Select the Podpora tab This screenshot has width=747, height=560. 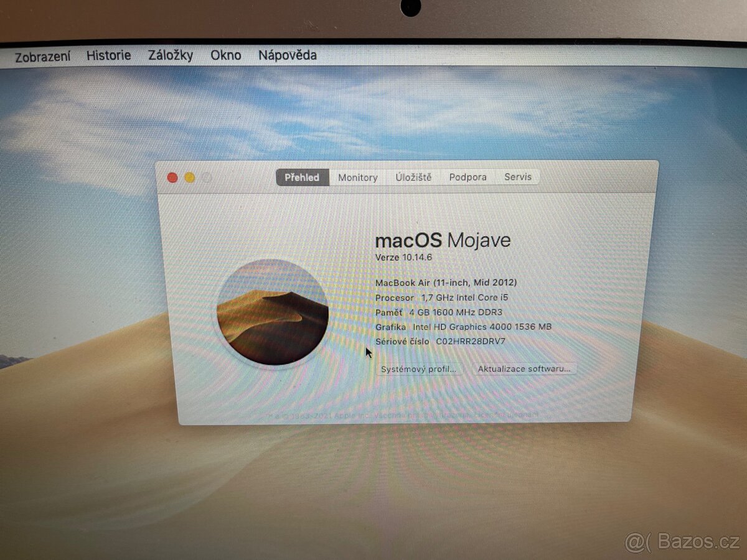pyautogui.click(x=467, y=177)
